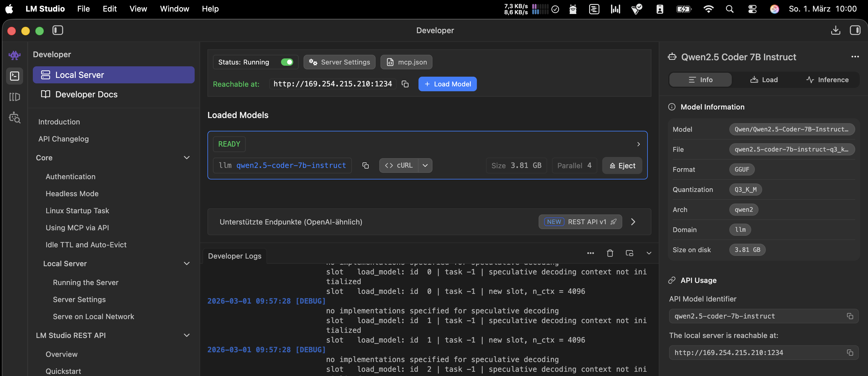Toggle the server Running status switch

pos(287,62)
